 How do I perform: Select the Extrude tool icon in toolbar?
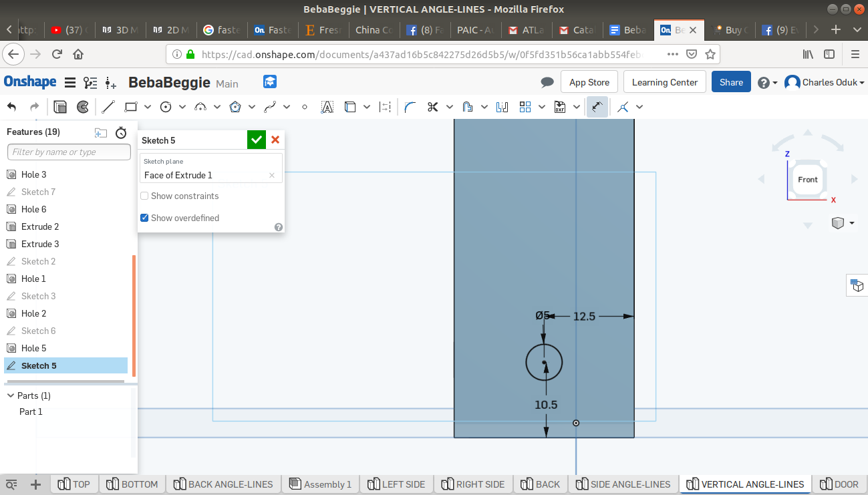tap(61, 107)
